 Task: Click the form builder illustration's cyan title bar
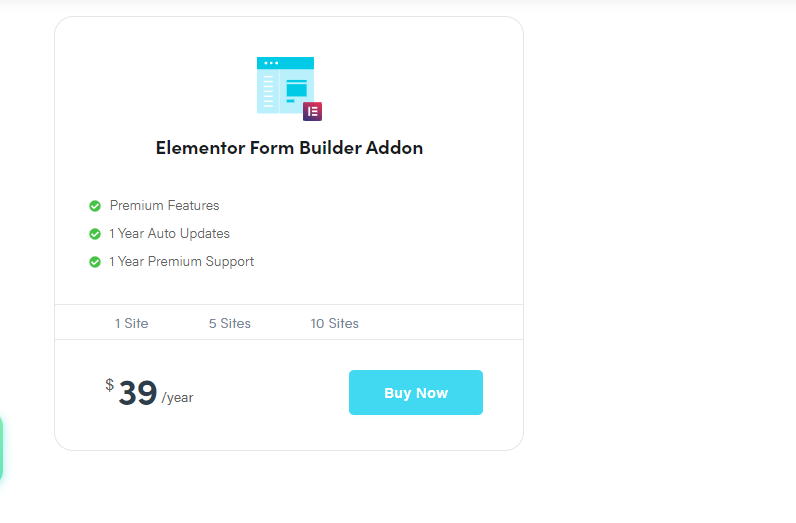(285, 63)
